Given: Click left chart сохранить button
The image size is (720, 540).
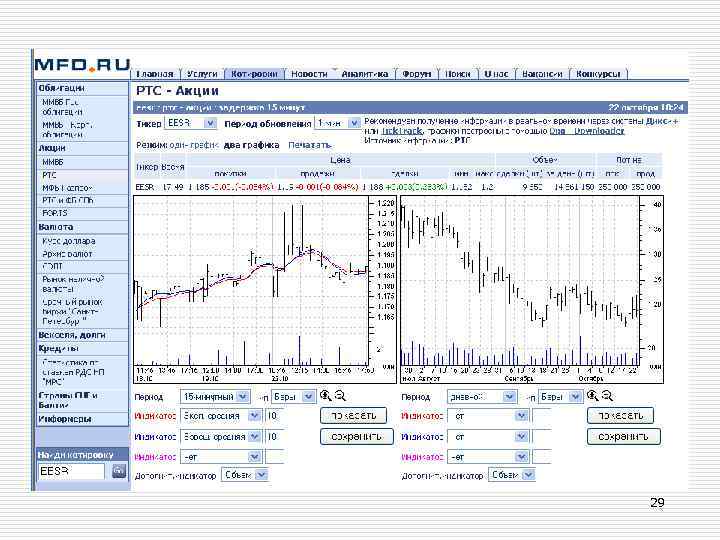Looking at the screenshot, I should (356, 436).
